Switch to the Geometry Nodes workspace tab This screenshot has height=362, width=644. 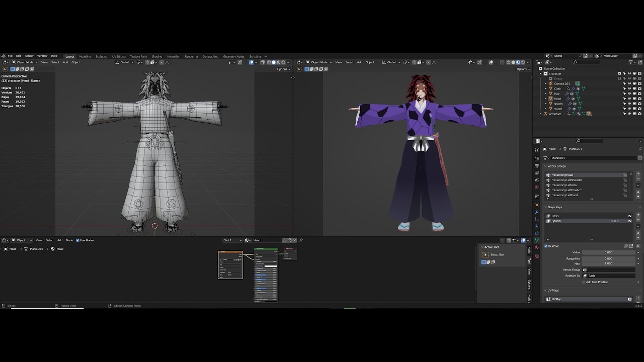tap(233, 56)
